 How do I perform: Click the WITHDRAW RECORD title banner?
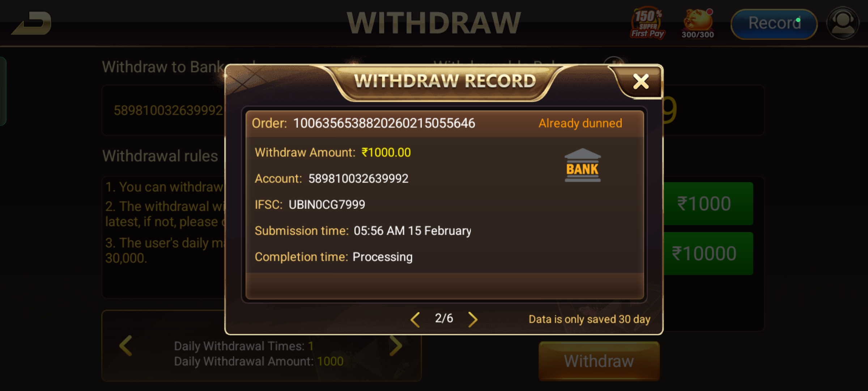445,81
